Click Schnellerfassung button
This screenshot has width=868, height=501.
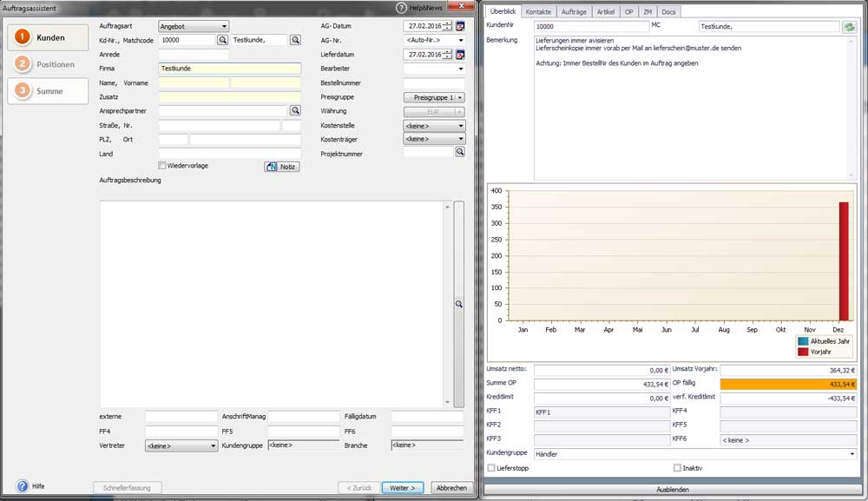[x=128, y=488]
